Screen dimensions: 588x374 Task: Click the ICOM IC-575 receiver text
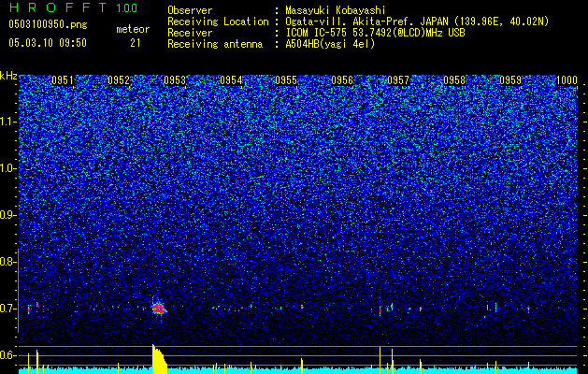(375, 33)
